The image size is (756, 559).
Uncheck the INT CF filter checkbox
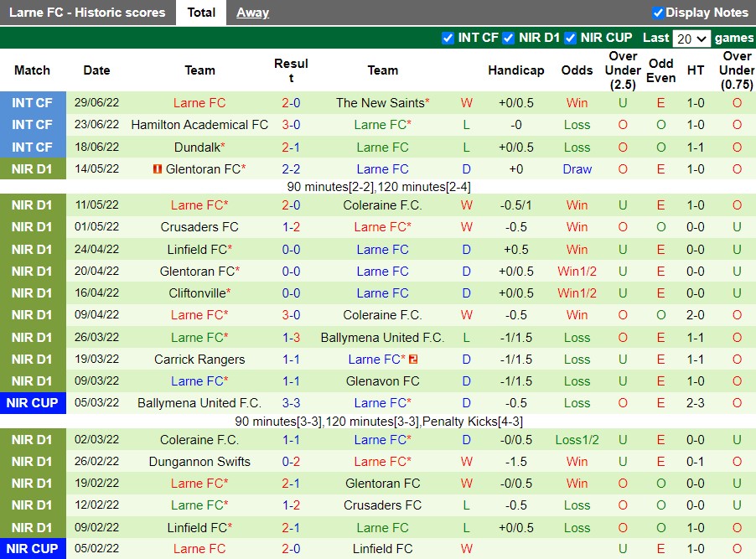point(448,39)
